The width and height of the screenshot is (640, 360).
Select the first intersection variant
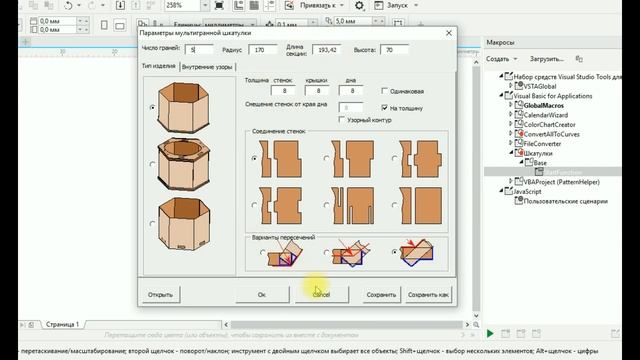262,253
